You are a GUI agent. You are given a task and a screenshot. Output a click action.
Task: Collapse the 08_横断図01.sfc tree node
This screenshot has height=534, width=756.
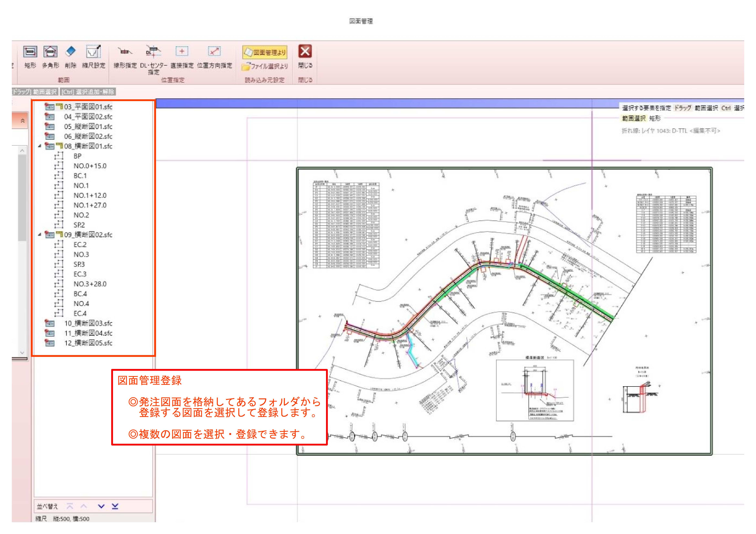click(39, 146)
